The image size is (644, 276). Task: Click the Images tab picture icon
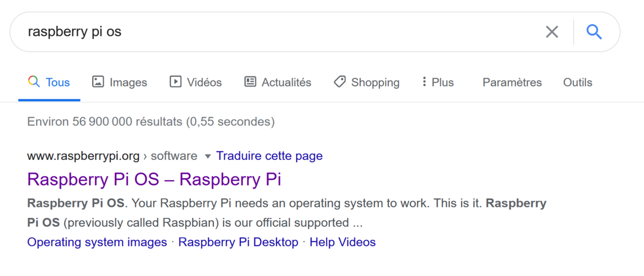pyautogui.click(x=98, y=82)
